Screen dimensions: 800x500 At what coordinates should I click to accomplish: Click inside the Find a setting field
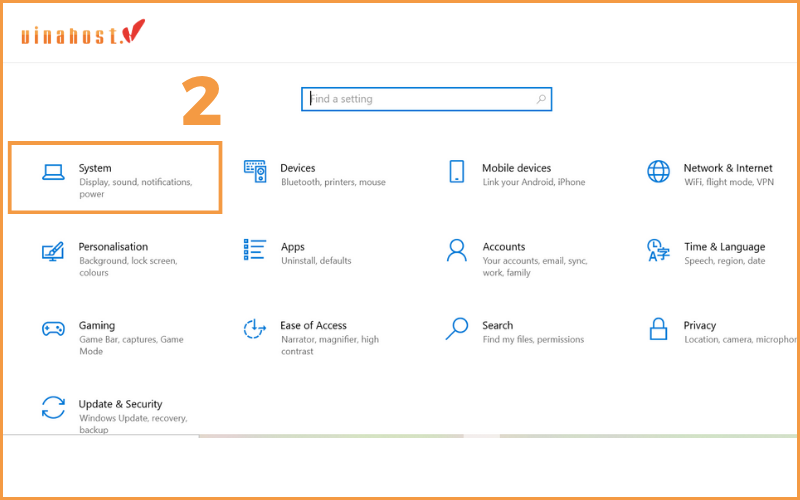(420, 99)
